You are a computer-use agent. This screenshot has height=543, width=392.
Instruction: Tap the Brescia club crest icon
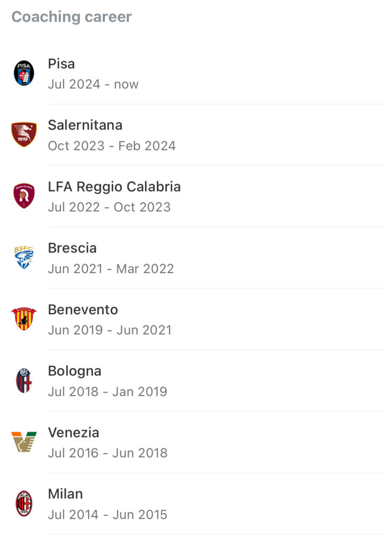24,258
